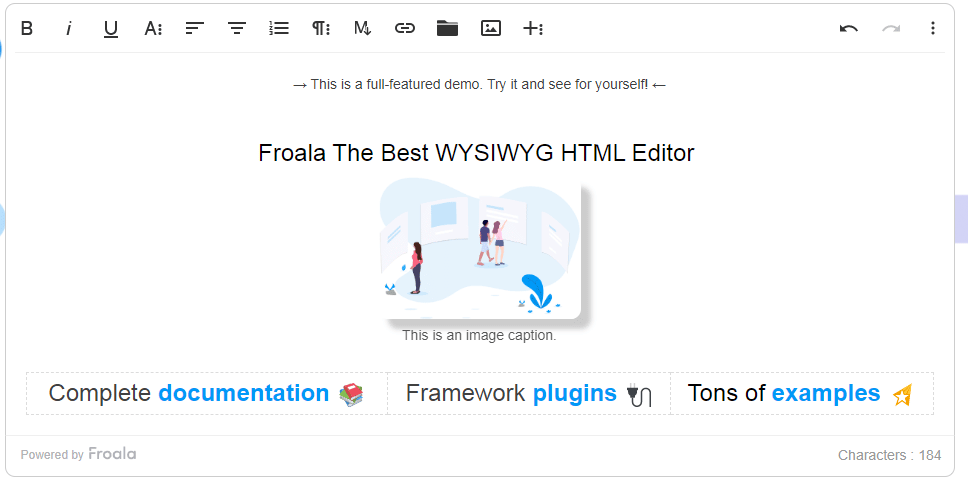Click the books emoji beside documentation
The height and width of the screenshot is (480, 968).
click(x=351, y=394)
